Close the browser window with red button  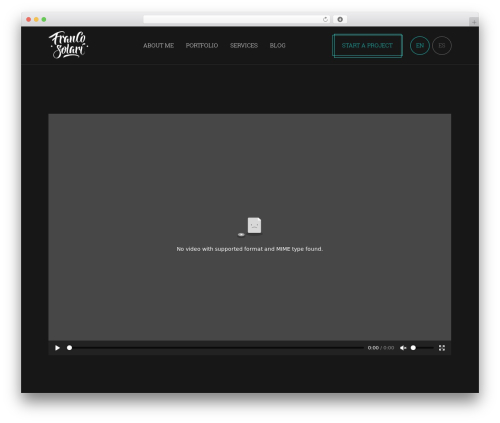[x=29, y=19]
